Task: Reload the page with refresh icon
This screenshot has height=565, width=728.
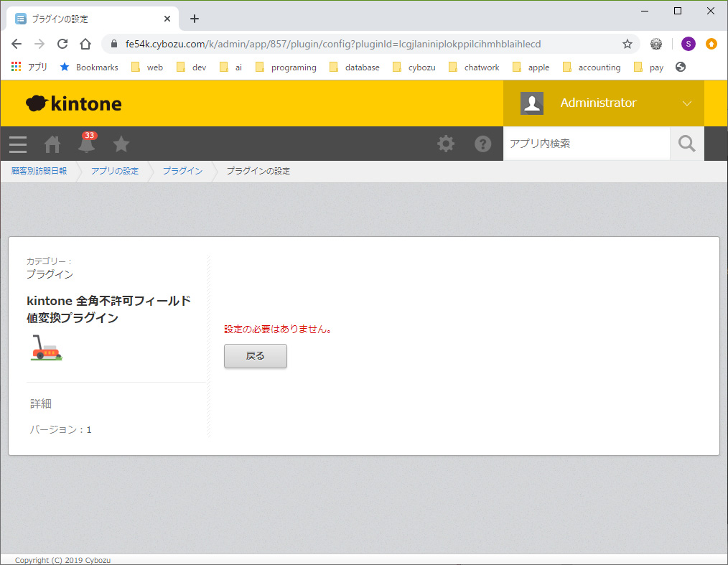Action: (62, 44)
